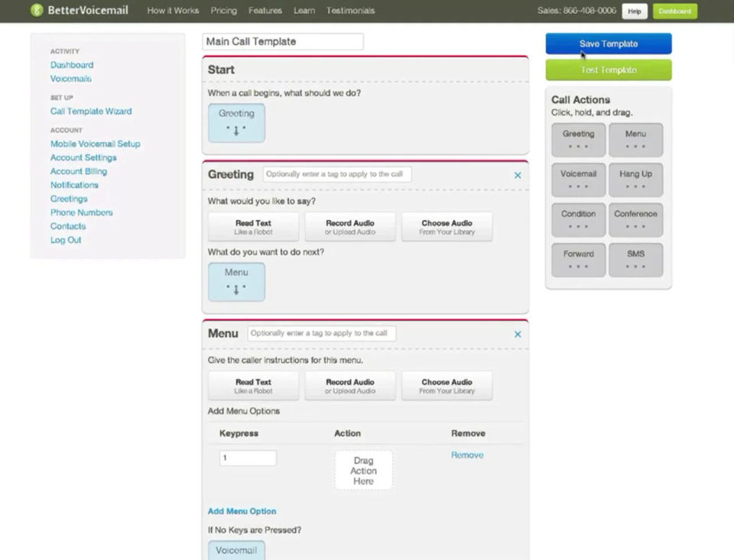This screenshot has width=734, height=560.
Task: Select the Conference call action tile
Action: 635,219
